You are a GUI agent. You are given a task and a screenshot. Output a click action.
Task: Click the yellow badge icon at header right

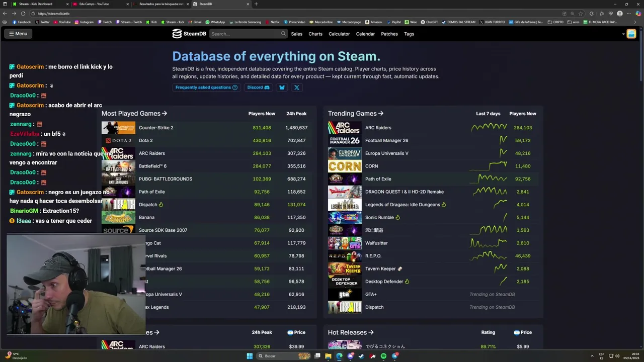pyautogui.click(x=631, y=34)
